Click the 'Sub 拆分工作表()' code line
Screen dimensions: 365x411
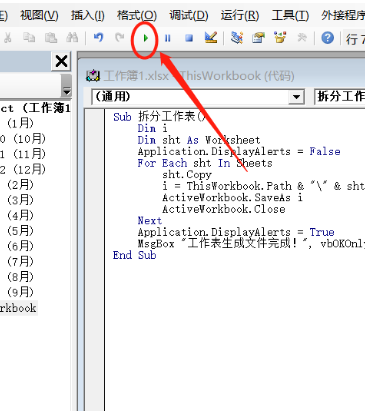pyautogui.click(x=160, y=117)
